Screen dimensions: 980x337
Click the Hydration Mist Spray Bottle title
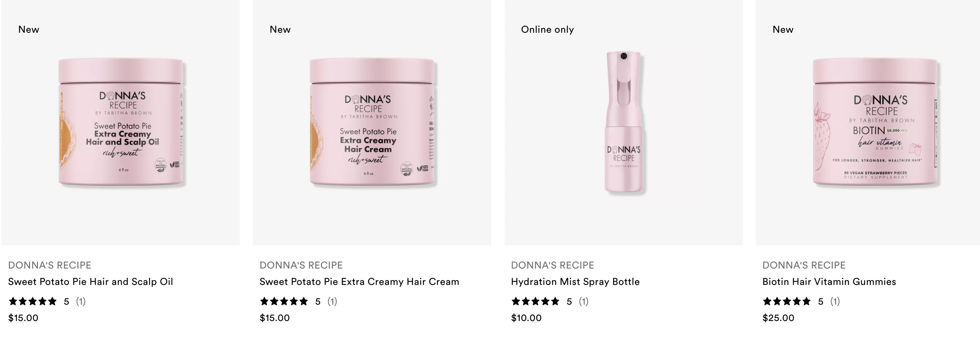(x=575, y=282)
